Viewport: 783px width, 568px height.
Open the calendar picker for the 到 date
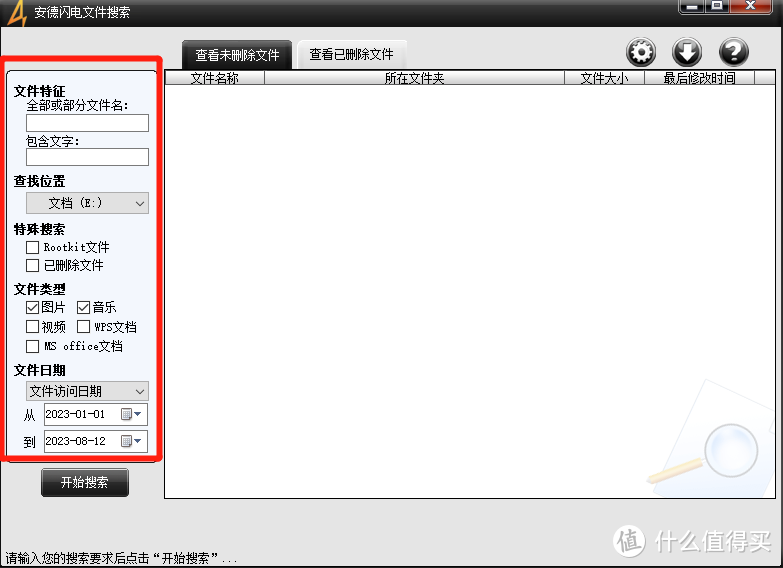coord(132,441)
